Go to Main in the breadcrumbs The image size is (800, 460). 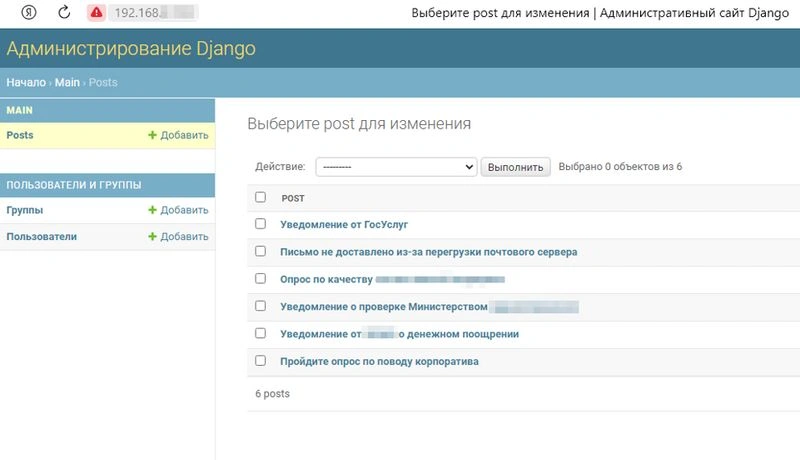tap(67, 82)
